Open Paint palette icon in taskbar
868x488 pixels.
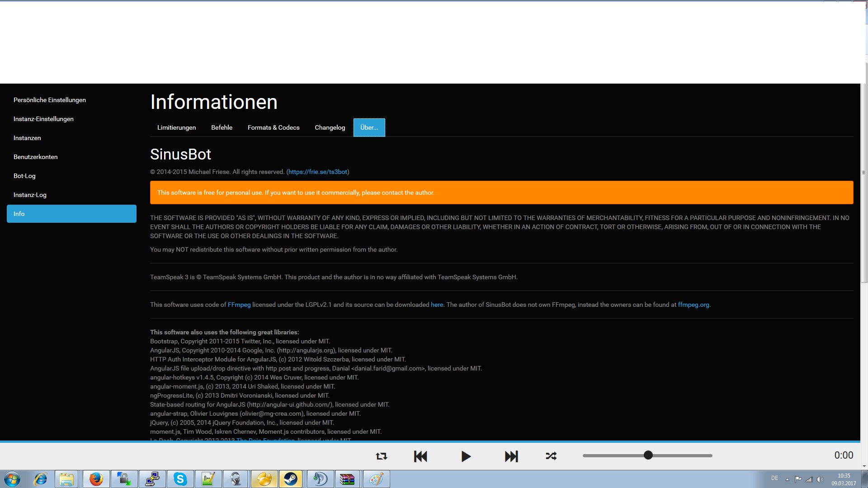[x=376, y=479]
